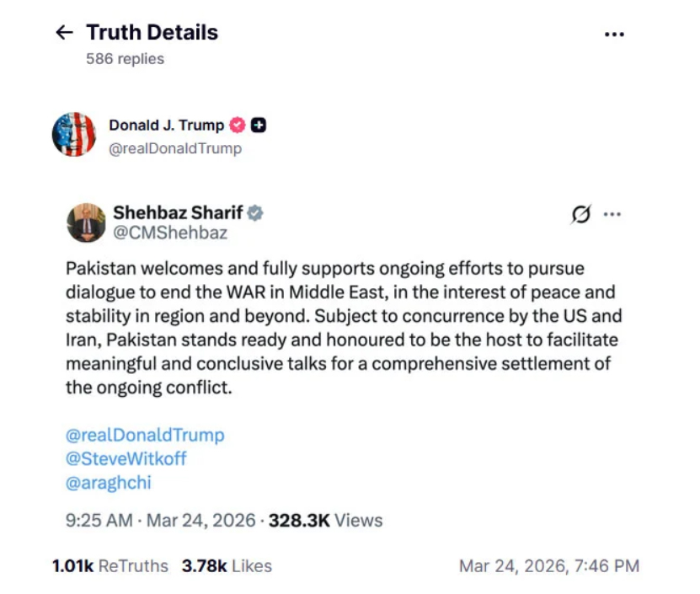Open the @SteveWitkoff mention link
The width and height of the screenshot is (700, 594).
[x=126, y=459]
